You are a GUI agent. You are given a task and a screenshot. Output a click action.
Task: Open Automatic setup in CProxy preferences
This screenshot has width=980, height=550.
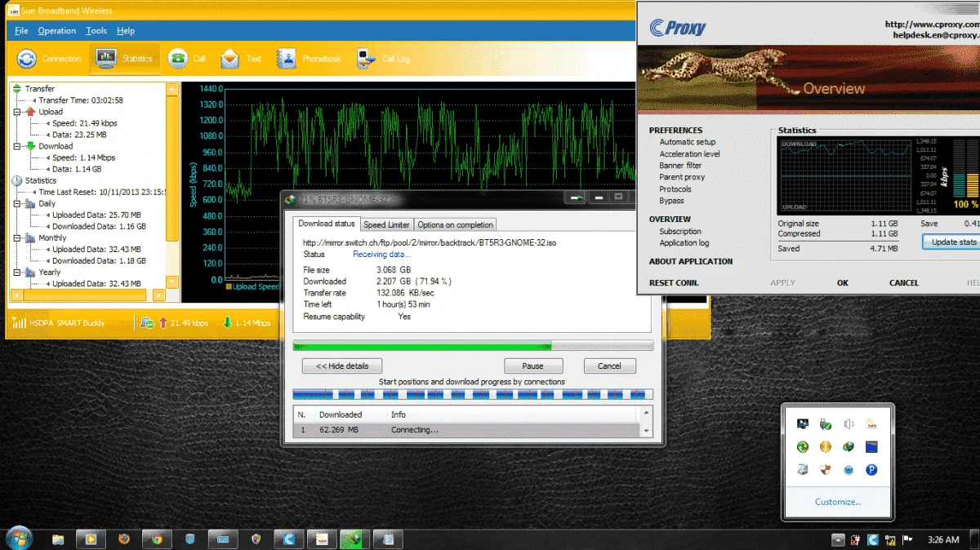click(688, 142)
